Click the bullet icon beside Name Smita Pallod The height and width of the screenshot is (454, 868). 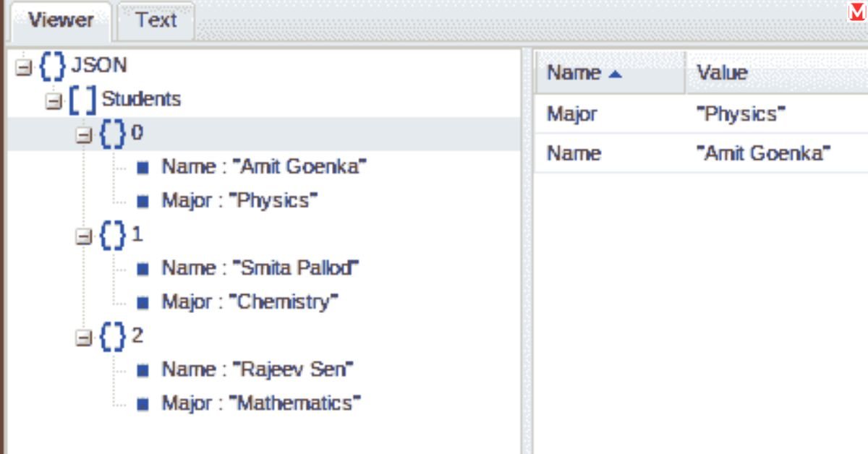(x=142, y=269)
